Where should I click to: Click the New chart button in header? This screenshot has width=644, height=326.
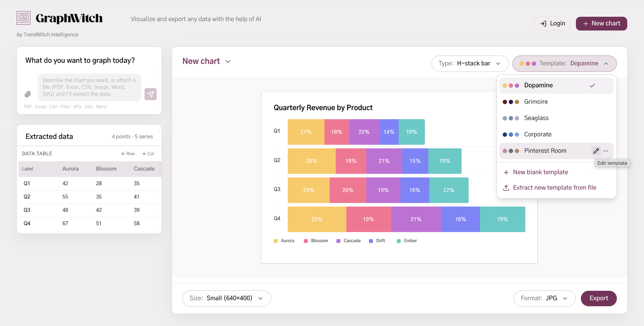pos(601,23)
